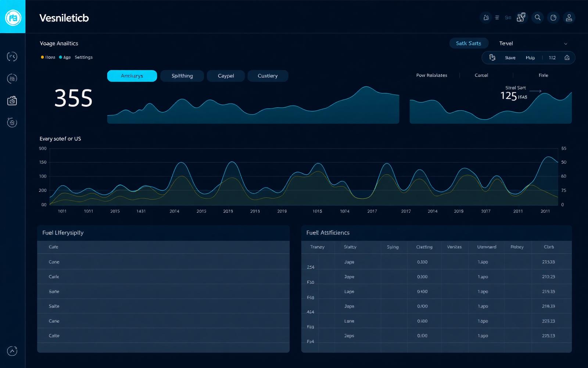
Task: Click the 1.400 cell in Utimnard column
Action: [x=483, y=262]
